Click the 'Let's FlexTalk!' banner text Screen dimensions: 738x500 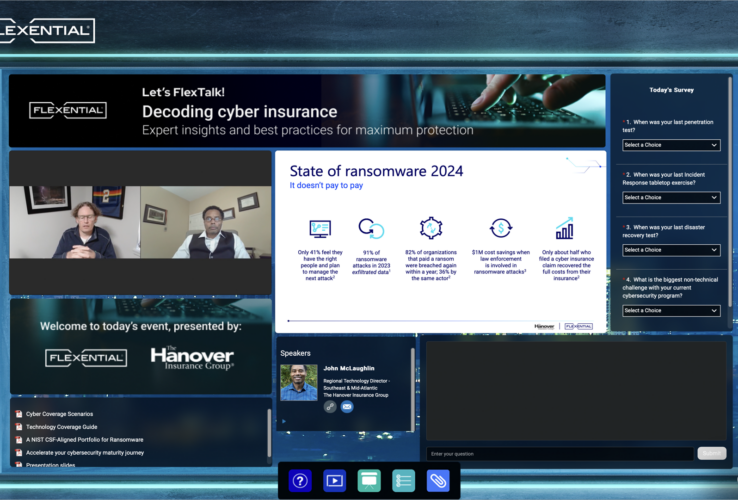pos(183,92)
